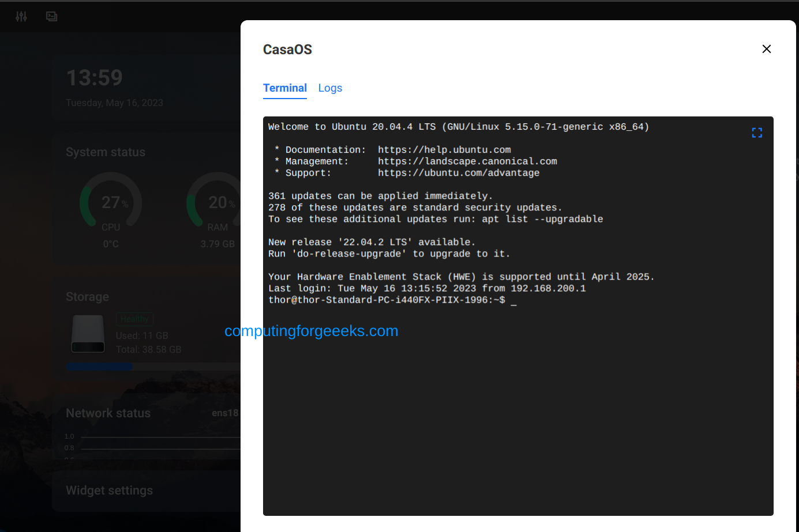Open the terminal icon in the top toolbar
This screenshot has width=799, height=532.
(x=51, y=17)
